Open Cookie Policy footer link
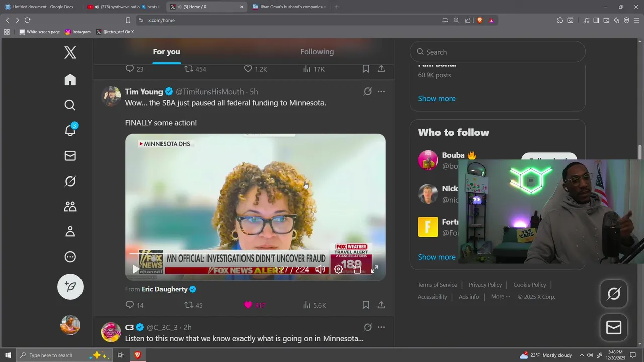This screenshot has height=362, width=644. click(530, 285)
